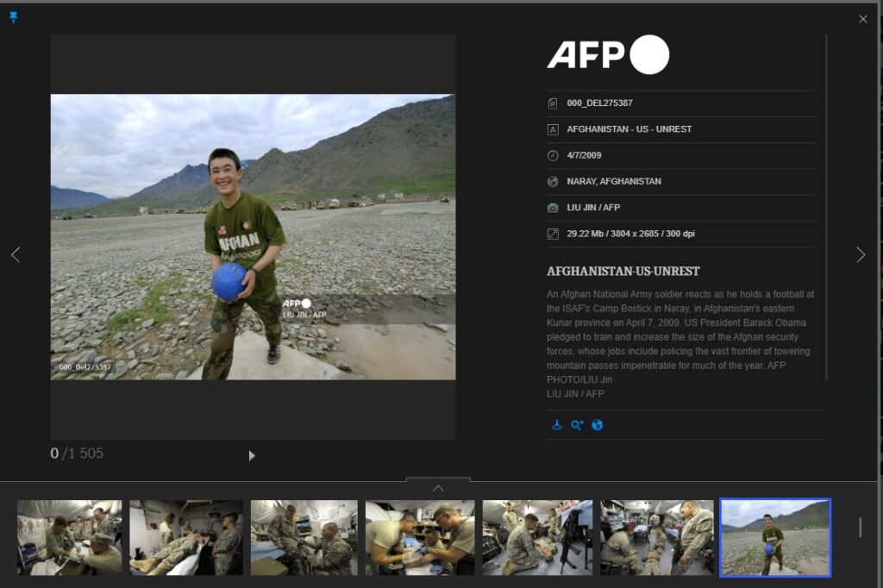Viewport: 883px width, 588px height.
Task: Click the camera icon beside LIU JIN / AFP
Action: (553, 208)
